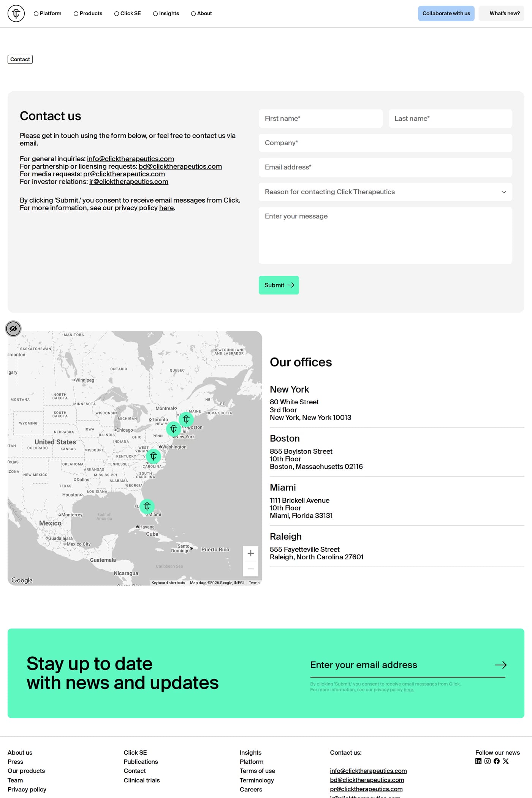Click the newsletter email address field
Image resolution: width=532 pixels, height=798 pixels.
click(x=399, y=665)
